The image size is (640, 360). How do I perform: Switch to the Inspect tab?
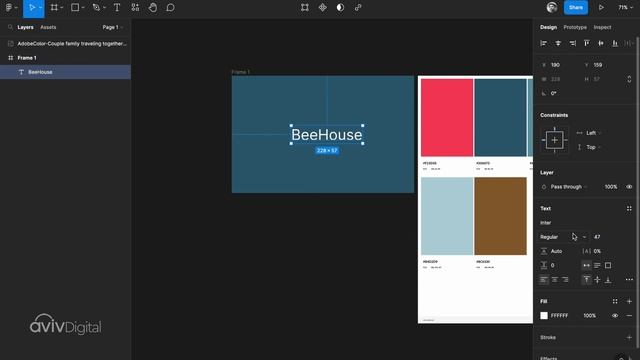pos(602,27)
